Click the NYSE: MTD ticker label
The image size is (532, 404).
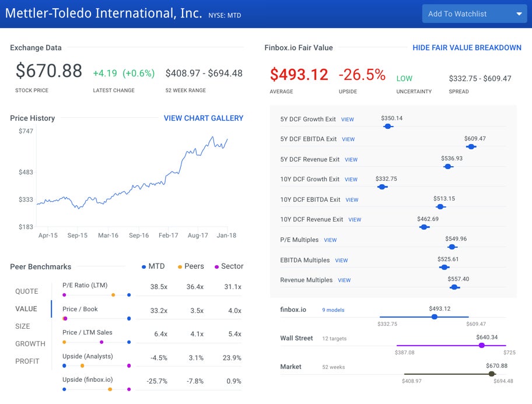(x=225, y=15)
